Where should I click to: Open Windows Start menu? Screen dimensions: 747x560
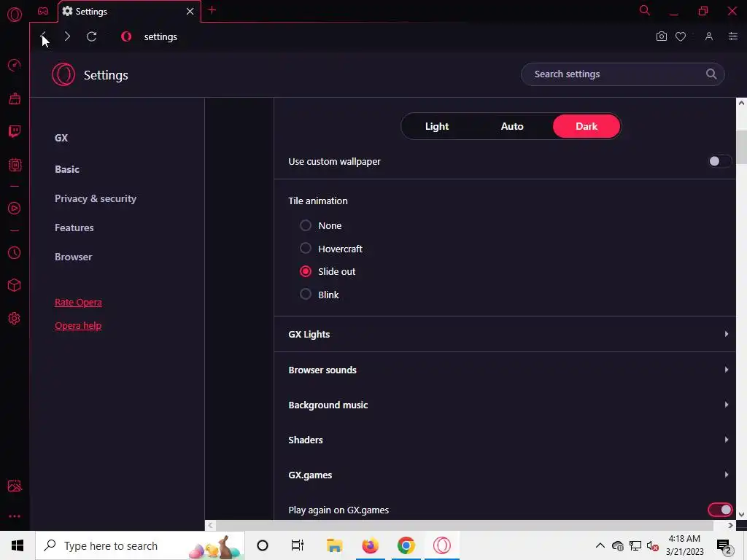click(x=18, y=545)
